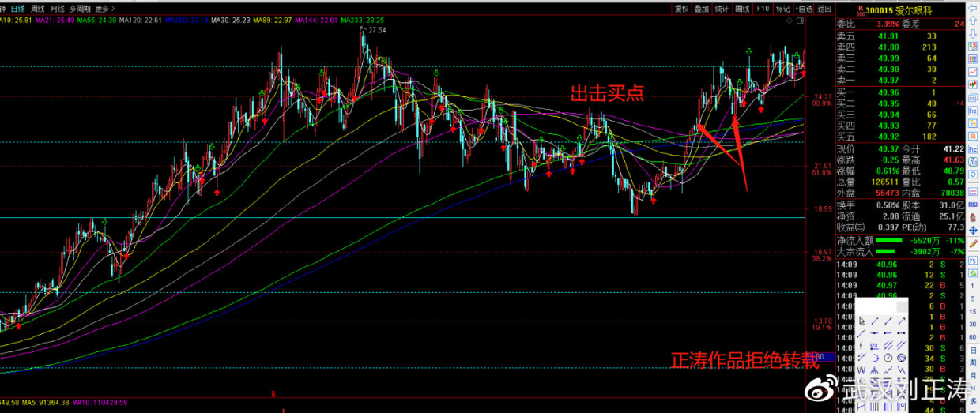Select the arrow pointer tool in drawing palette
This screenshot has height=413, width=980.
pos(863,321)
